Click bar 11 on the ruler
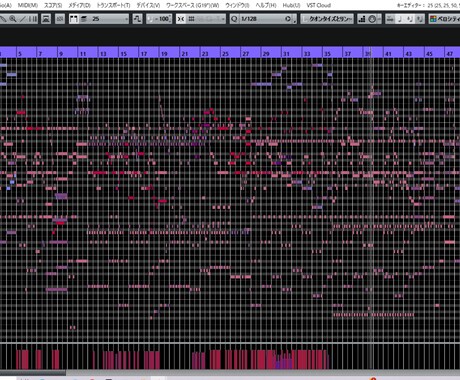Image resolution: width=460 pixels, height=380 pixels. tap(83, 53)
